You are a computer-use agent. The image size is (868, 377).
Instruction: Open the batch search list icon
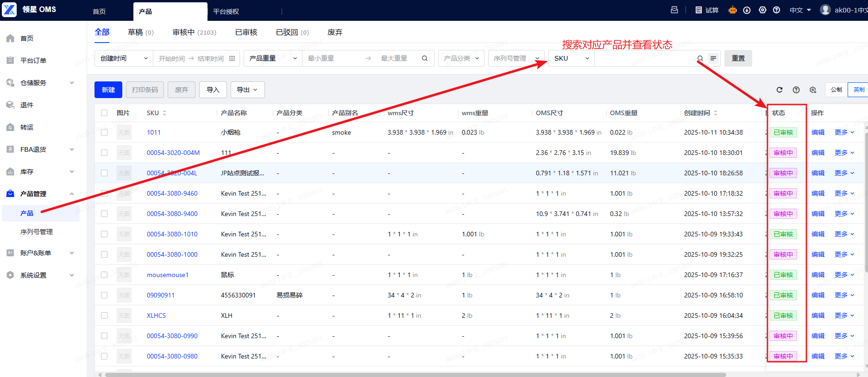pyautogui.click(x=713, y=58)
